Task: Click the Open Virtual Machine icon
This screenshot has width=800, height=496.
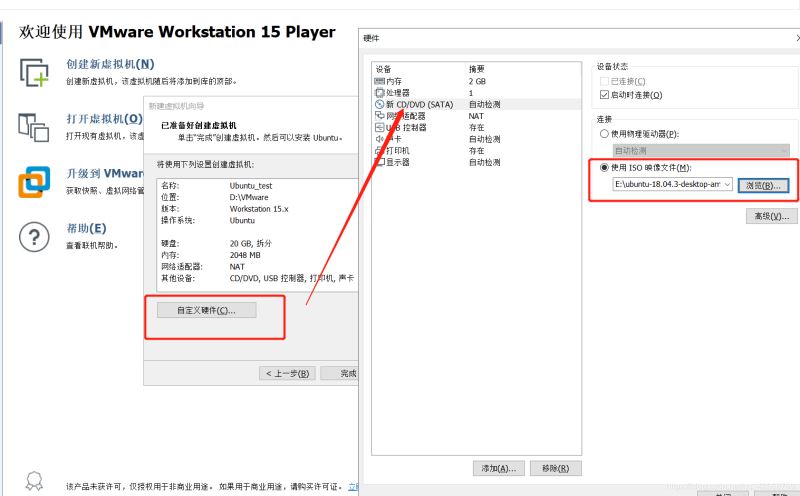Action: coord(34,127)
